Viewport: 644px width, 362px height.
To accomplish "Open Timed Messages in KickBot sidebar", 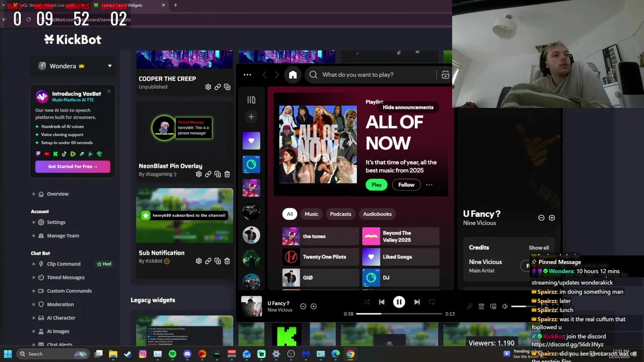I will point(65,278).
